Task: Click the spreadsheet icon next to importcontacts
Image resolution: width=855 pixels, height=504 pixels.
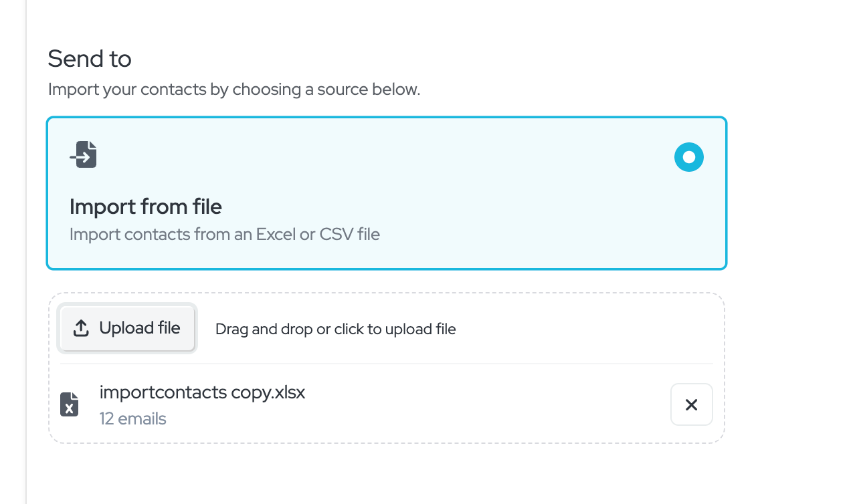Action: click(70, 404)
